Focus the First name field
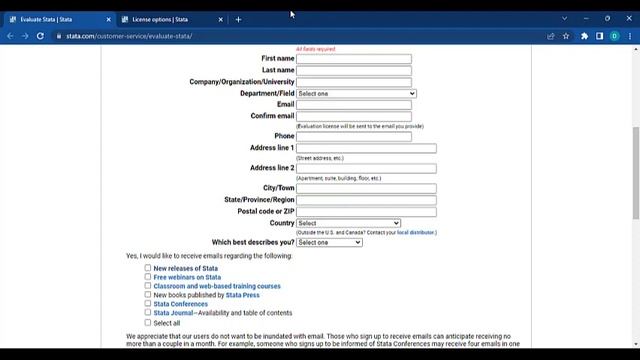Viewport: 640px width, 360px height. pyautogui.click(x=354, y=59)
